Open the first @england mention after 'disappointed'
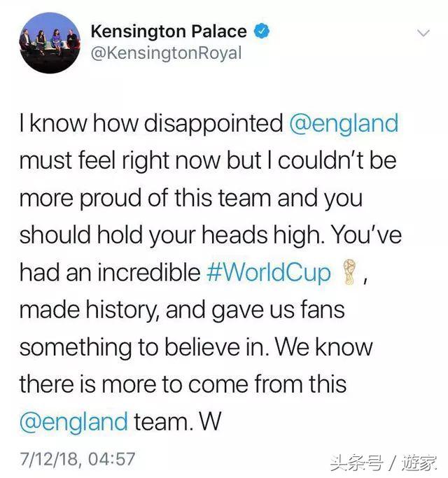 (x=343, y=124)
